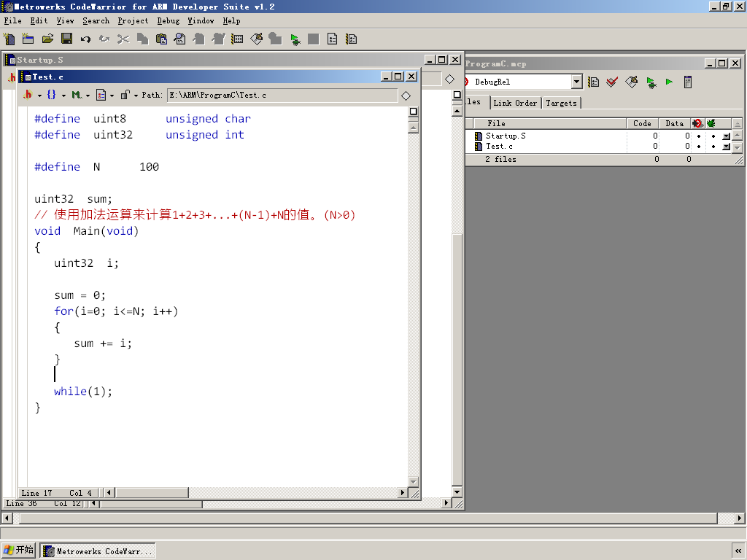Click Make icon in ProgramC.mcp window

(631, 82)
